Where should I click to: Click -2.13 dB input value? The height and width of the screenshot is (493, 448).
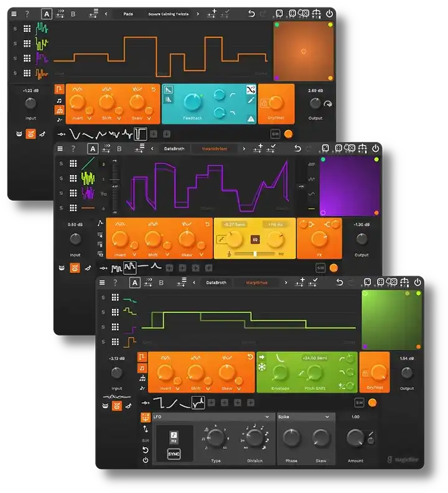[116, 359]
